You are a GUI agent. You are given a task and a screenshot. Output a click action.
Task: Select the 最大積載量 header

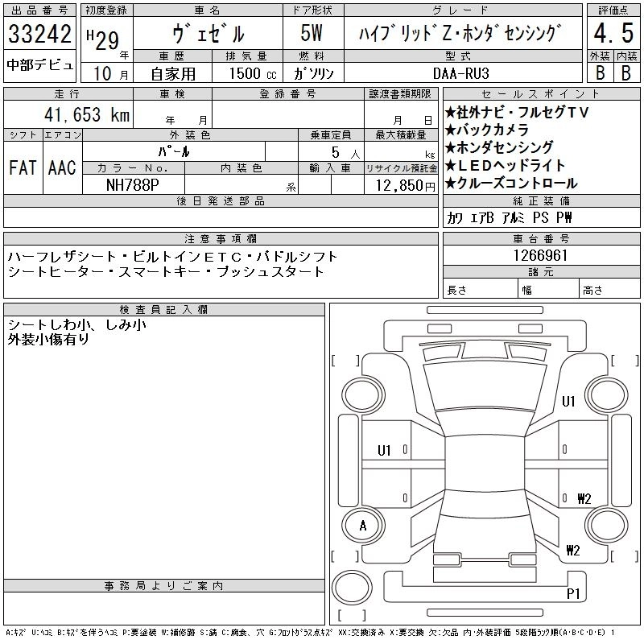pyautogui.click(x=401, y=135)
